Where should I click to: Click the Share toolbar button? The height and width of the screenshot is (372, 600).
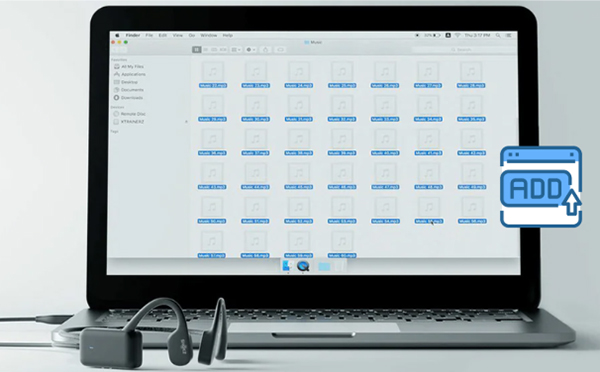(x=266, y=50)
